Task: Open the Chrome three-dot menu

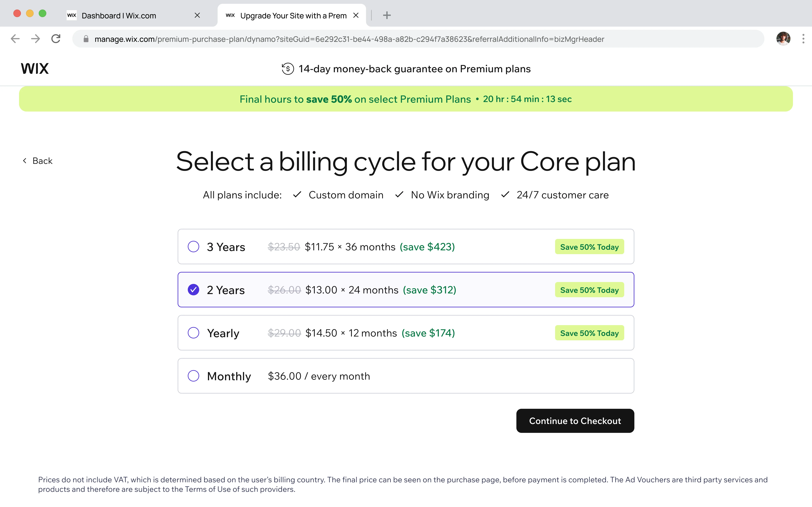Action: 803,39
